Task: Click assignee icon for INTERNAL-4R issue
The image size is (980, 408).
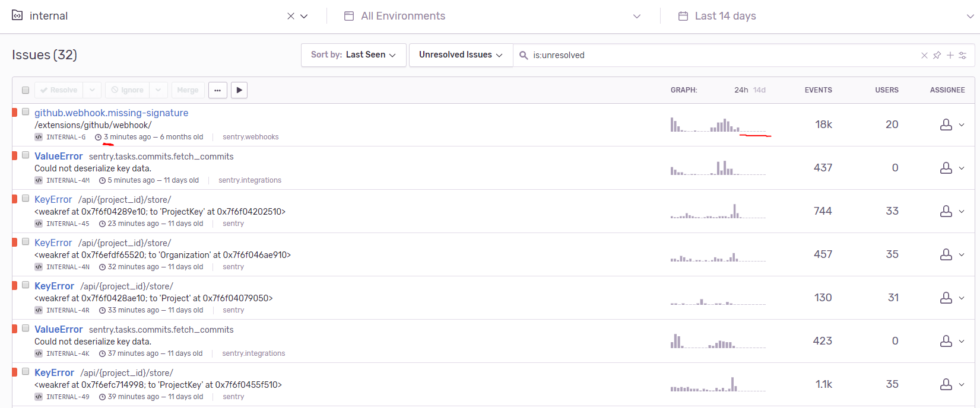Action: click(x=946, y=298)
